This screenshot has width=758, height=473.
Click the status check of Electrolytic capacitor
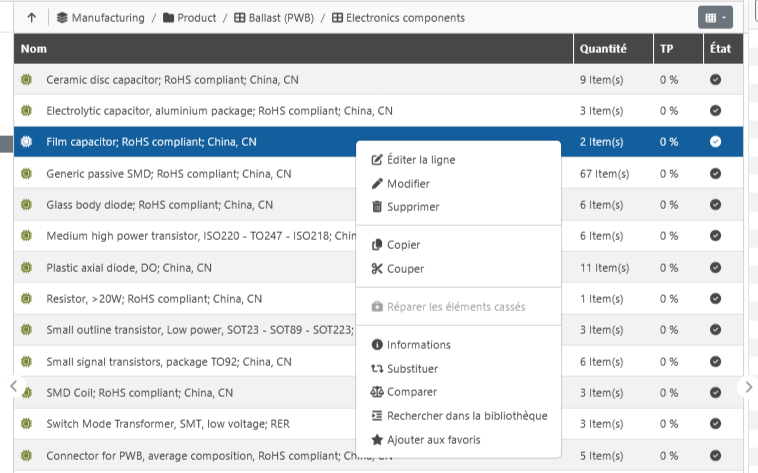click(x=715, y=111)
